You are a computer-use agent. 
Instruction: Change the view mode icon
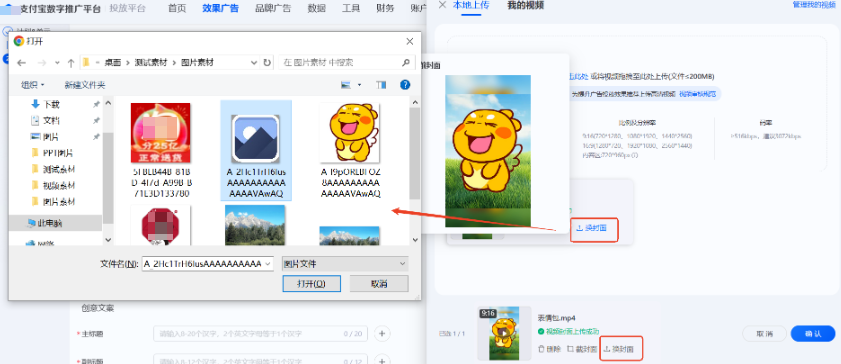[x=346, y=85]
